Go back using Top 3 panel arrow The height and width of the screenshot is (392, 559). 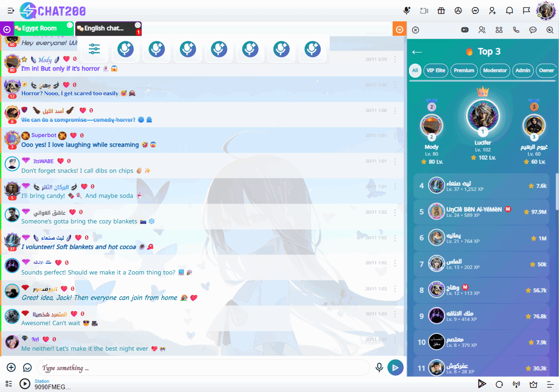(417, 52)
